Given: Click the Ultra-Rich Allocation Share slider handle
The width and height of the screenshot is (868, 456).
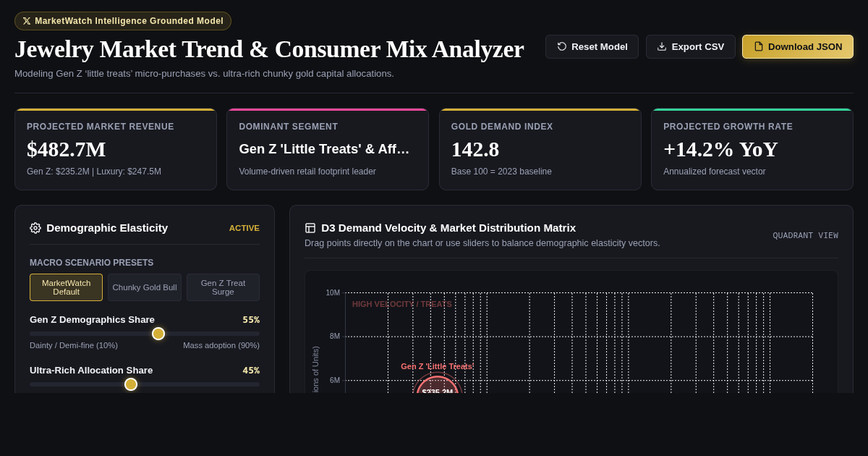Looking at the screenshot, I should pos(131,384).
